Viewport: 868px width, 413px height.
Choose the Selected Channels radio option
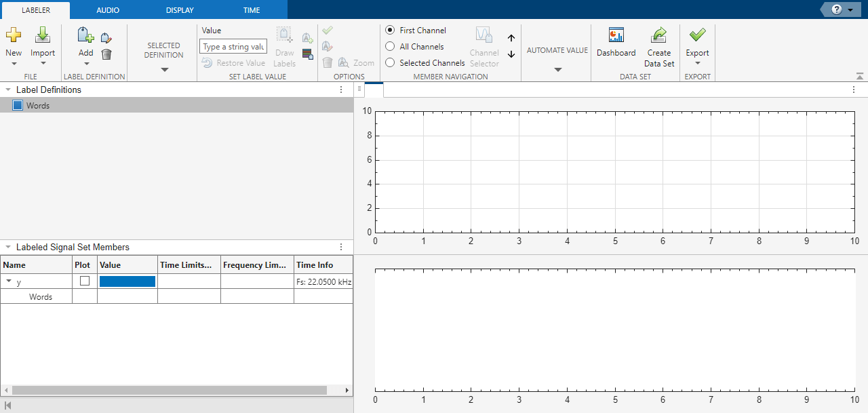390,63
